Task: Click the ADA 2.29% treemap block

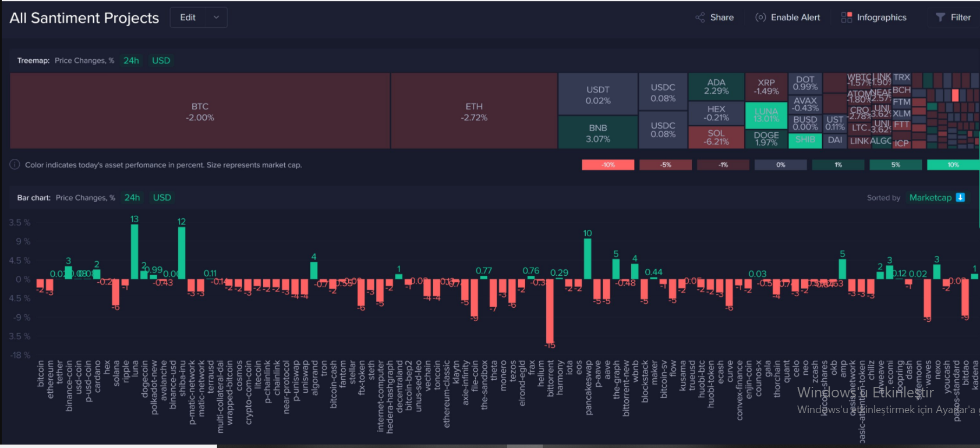Action: click(716, 87)
